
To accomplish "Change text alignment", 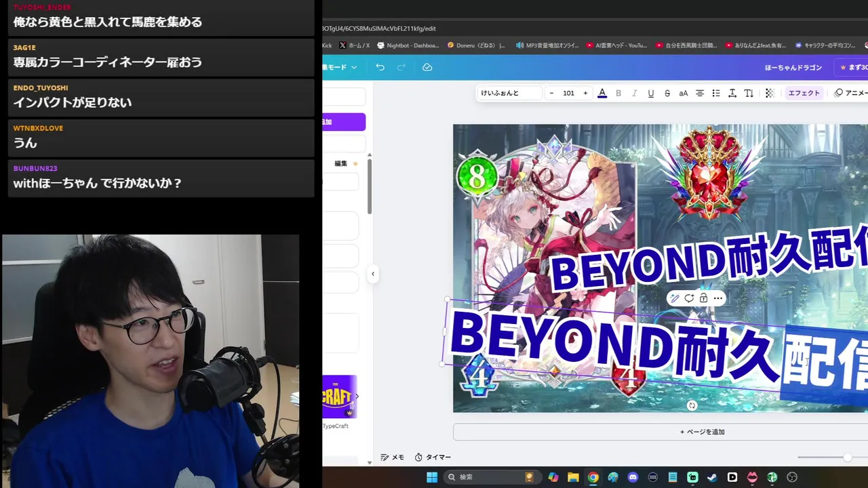I will click(700, 93).
